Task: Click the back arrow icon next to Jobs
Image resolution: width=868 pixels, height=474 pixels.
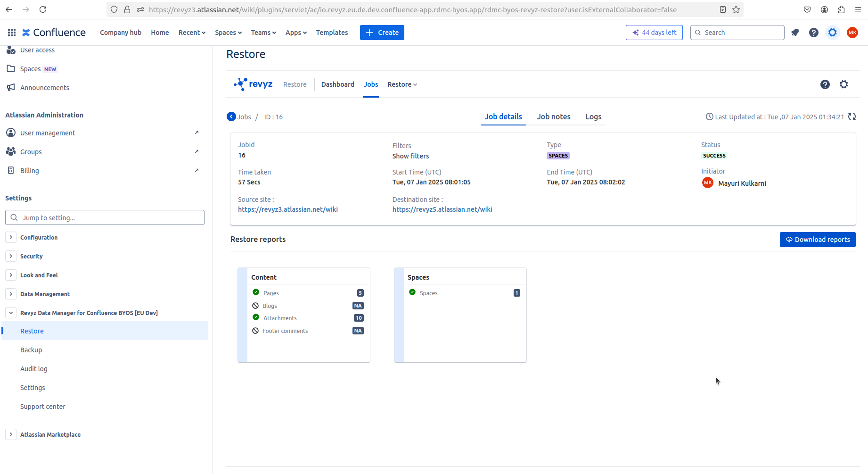Action: tap(231, 116)
